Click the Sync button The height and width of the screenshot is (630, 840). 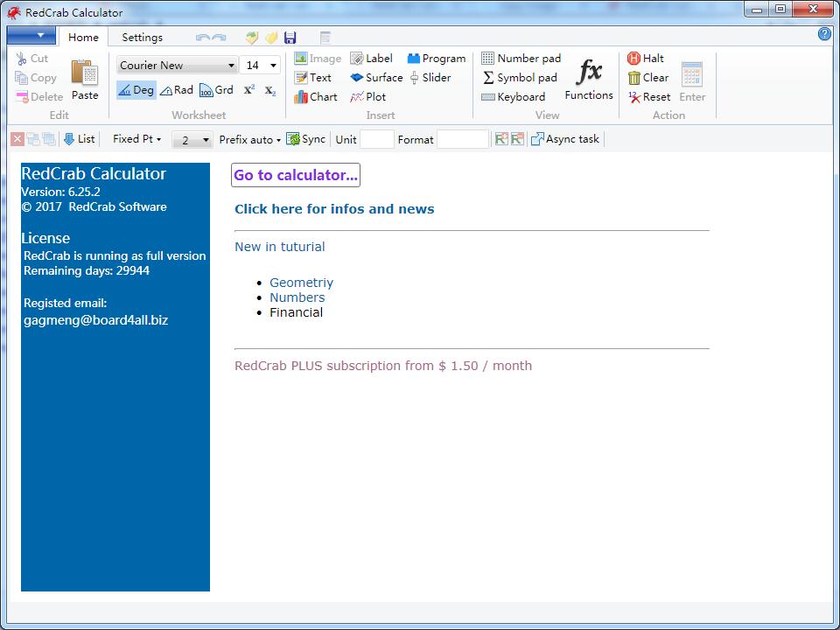point(306,139)
